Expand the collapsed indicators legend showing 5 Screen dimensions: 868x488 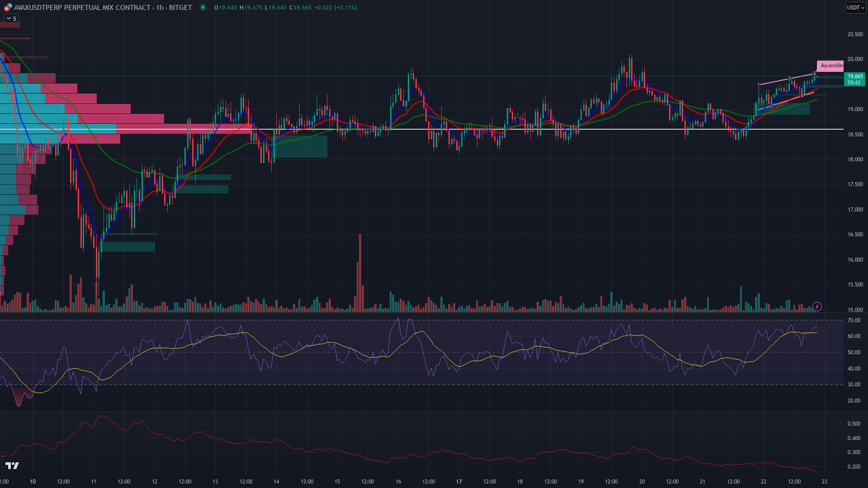click(x=10, y=19)
